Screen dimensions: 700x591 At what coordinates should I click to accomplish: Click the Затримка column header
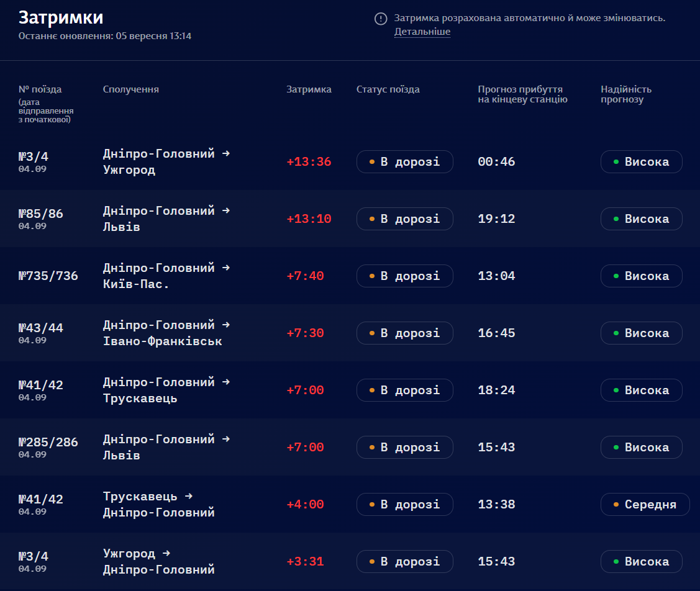(x=309, y=89)
